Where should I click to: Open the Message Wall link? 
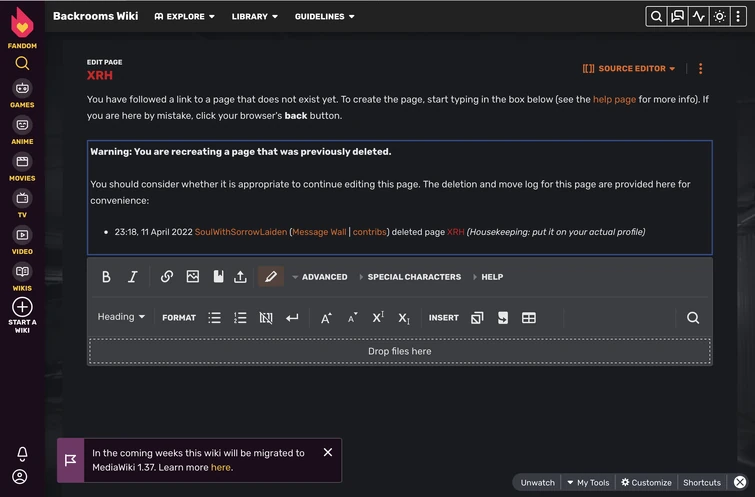point(319,232)
